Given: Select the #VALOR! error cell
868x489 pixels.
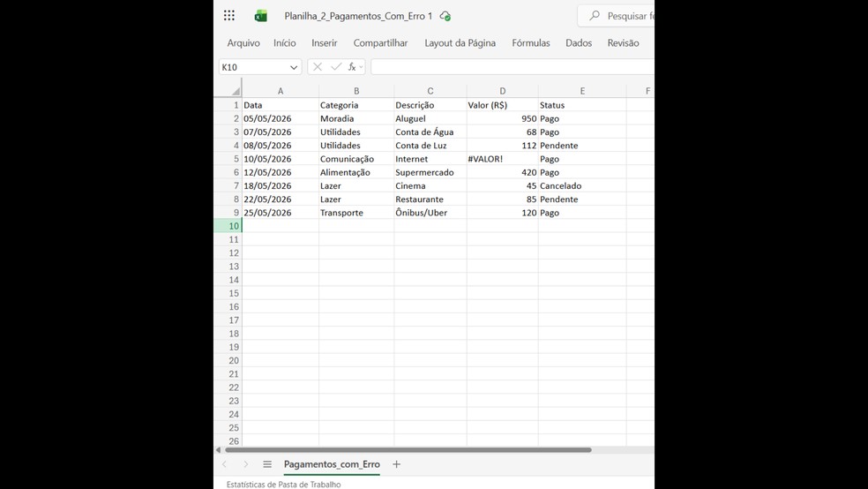Looking at the screenshot, I should (502, 159).
